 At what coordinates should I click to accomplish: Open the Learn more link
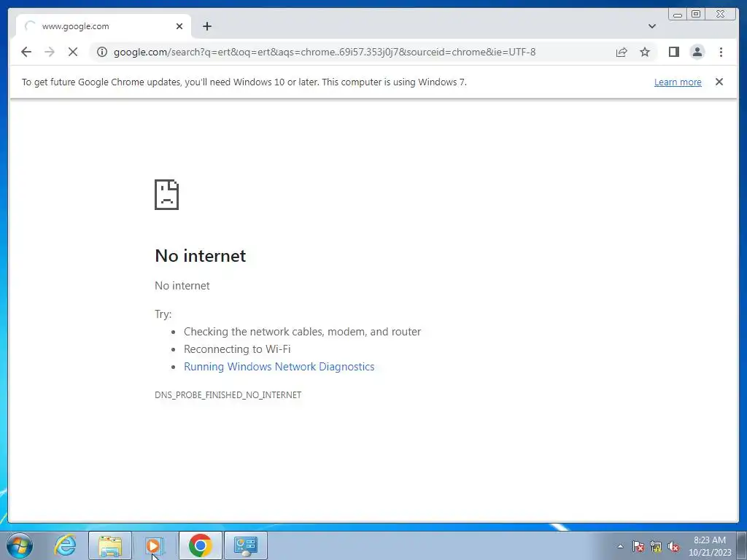coord(678,82)
